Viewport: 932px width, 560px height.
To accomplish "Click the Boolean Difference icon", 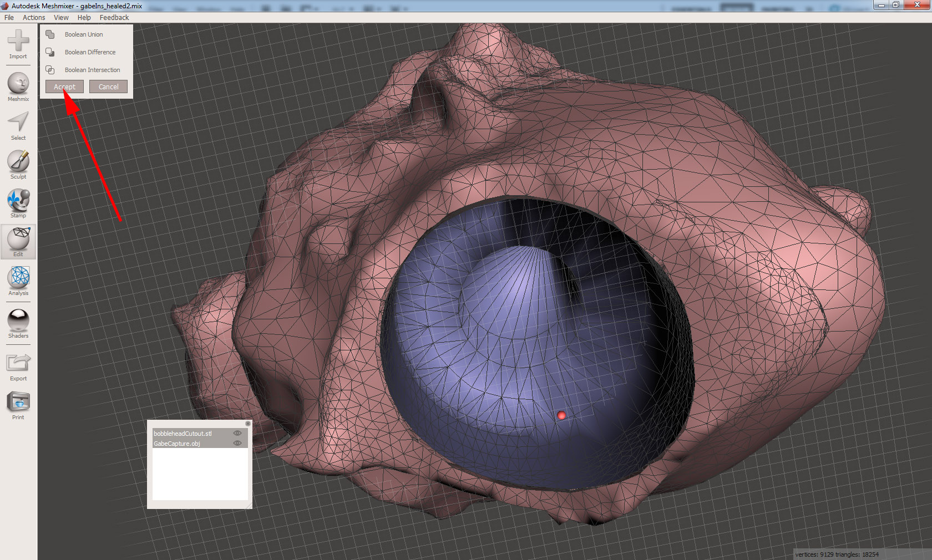I will pos(50,52).
